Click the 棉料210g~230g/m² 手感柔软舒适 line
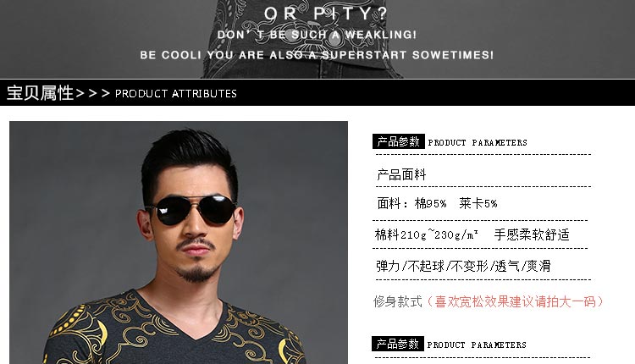This screenshot has width=635, height=364. pos(472,234)
